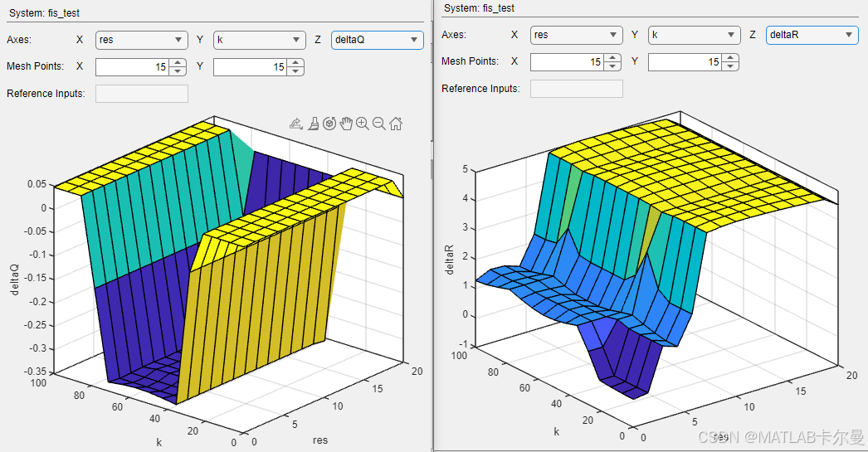
Task: Decrease Y mesh points in deltaR panel
Action: point(730,66)
